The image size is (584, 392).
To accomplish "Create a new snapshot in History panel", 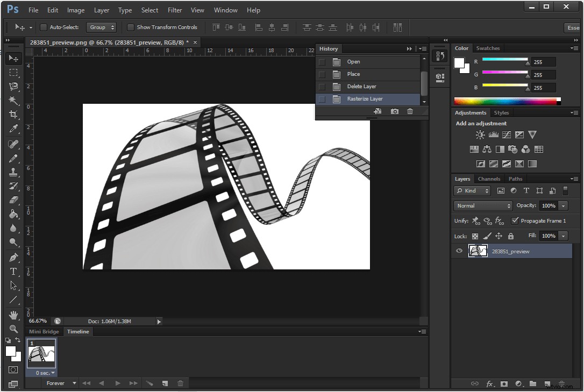I will click(394, 111).
